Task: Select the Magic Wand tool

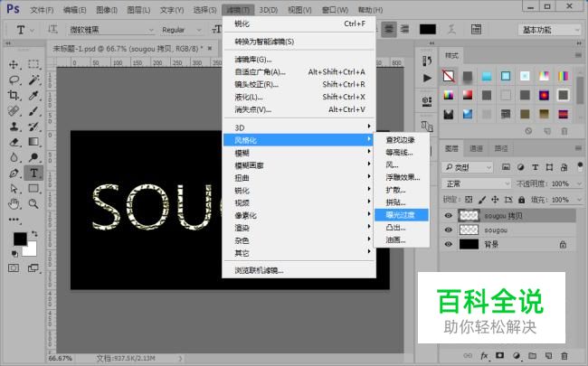Action: [x=33, y=80]
